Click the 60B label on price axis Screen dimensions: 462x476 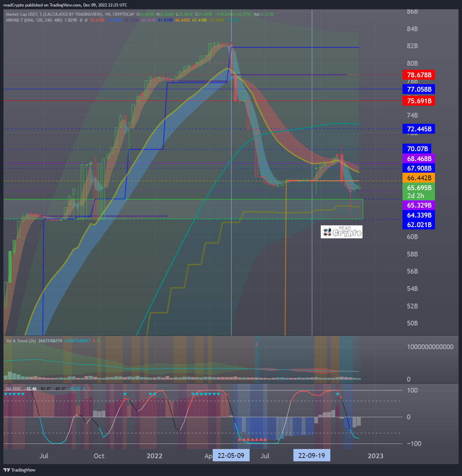click(412, 237)
